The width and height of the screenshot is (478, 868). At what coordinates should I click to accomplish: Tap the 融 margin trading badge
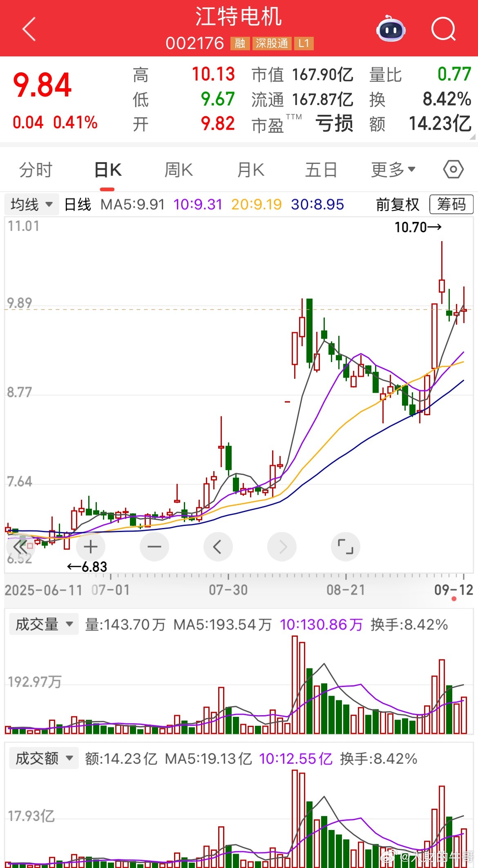(x=240, y=43)
